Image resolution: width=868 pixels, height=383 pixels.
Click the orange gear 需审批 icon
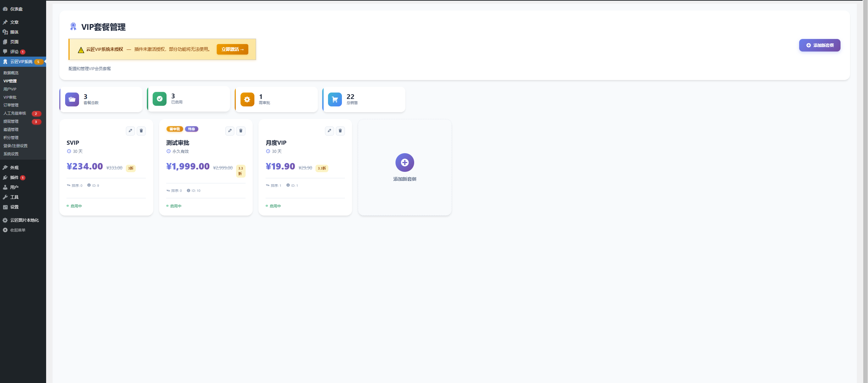point(247,100)
